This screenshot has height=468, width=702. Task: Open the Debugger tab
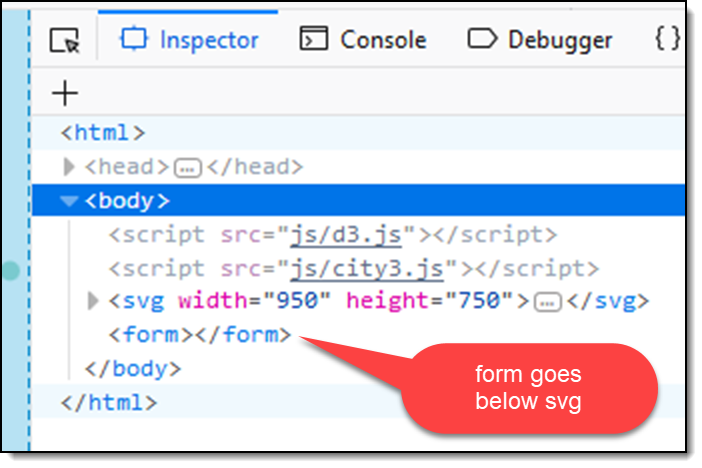click(539, 40)
